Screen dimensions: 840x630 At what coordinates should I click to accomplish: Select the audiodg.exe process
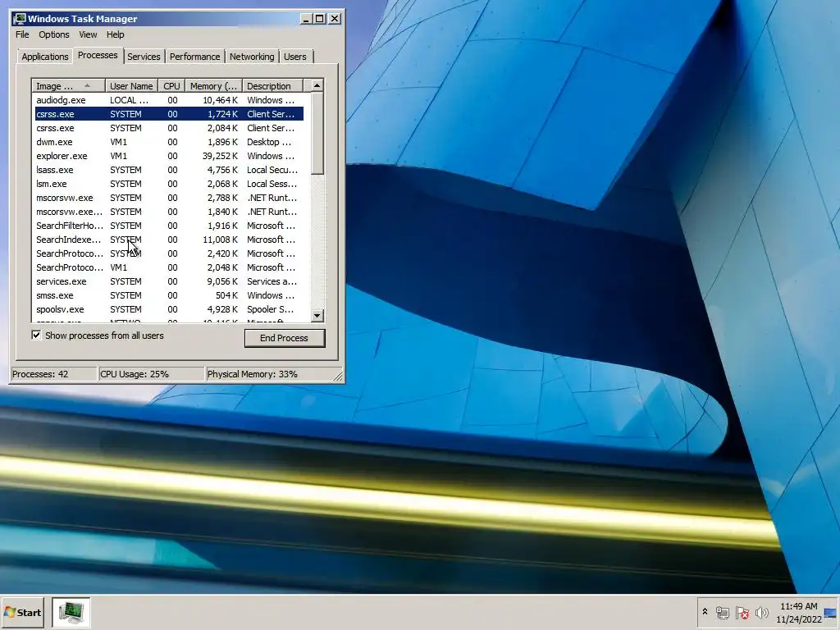tap(169, 100)
